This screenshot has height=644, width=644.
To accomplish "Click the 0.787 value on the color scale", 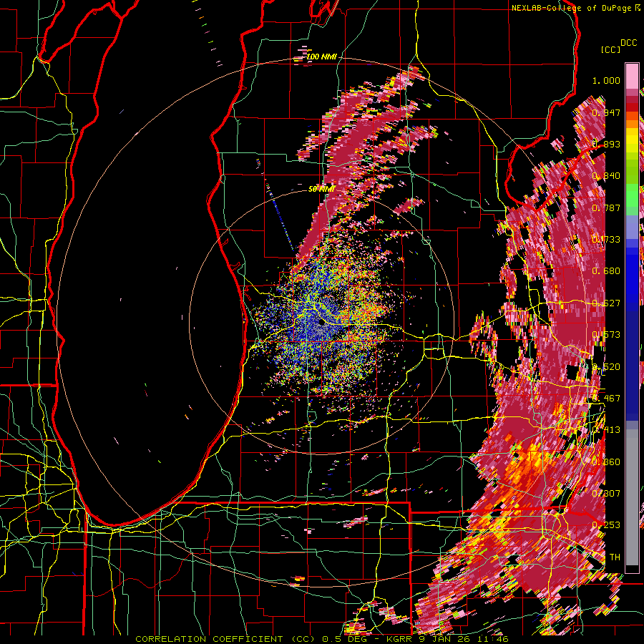I will tap(606, 208).
